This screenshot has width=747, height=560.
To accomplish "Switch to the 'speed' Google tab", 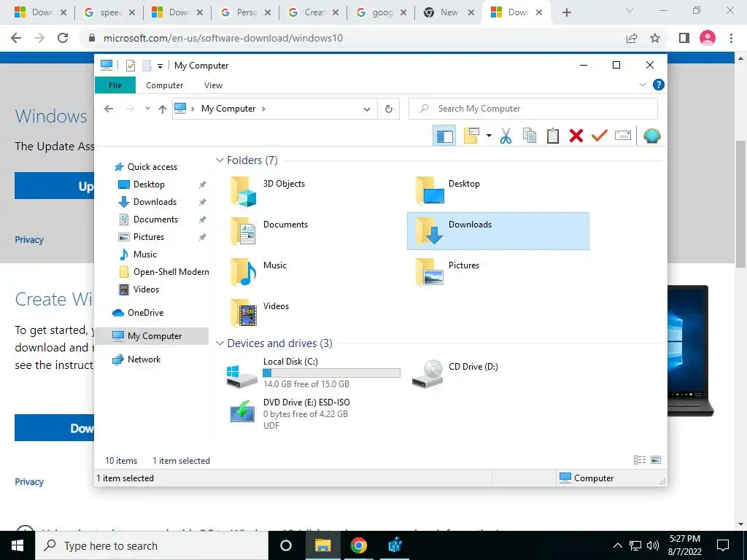I will click(x=109, y=12).
